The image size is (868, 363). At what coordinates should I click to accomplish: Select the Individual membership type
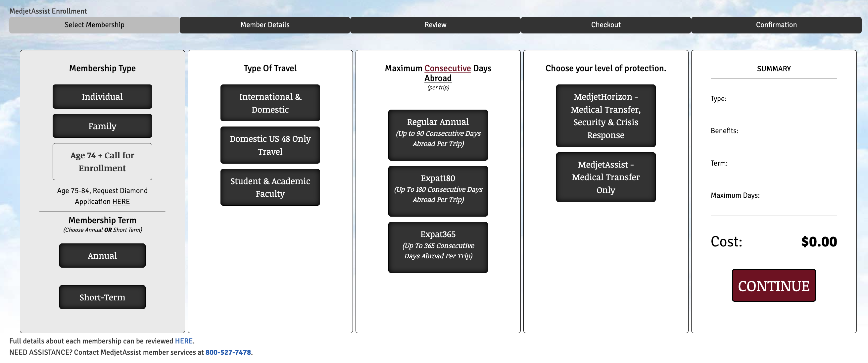102,97
